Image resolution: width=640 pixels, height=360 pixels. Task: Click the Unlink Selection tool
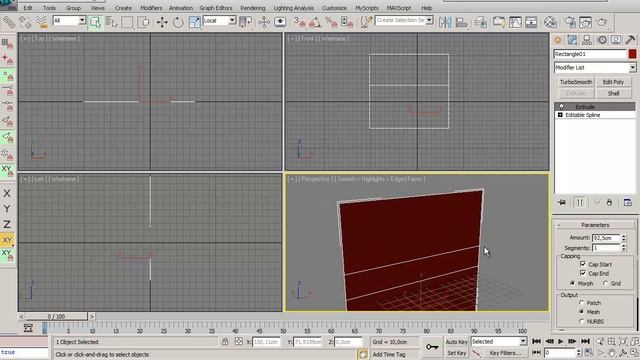click(25, 22)
